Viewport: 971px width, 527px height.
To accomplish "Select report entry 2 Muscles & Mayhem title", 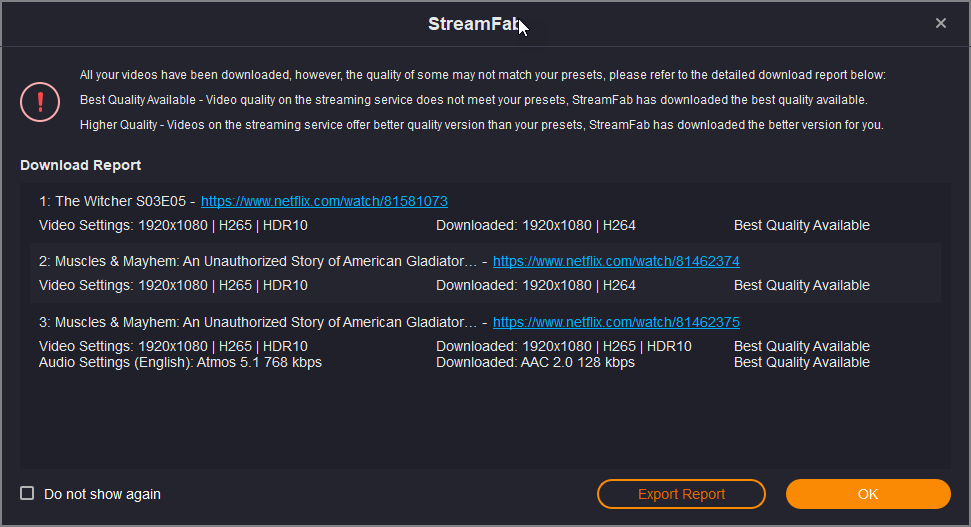I will (258, 261).
